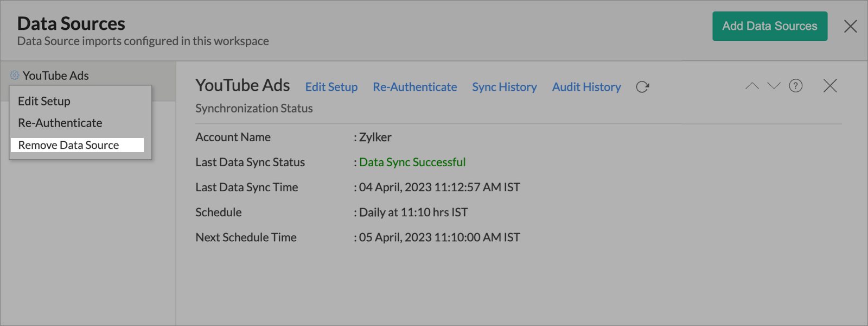Click the Add Data Sources button
Screen dimensions: 868x326
[x=770, y=26]
